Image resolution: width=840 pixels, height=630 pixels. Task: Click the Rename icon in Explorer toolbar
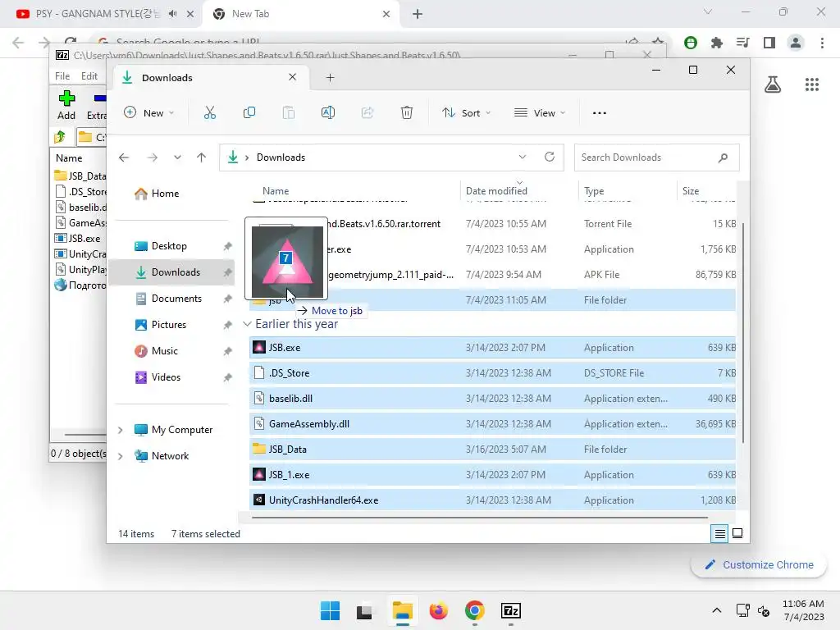pos(328,112)
